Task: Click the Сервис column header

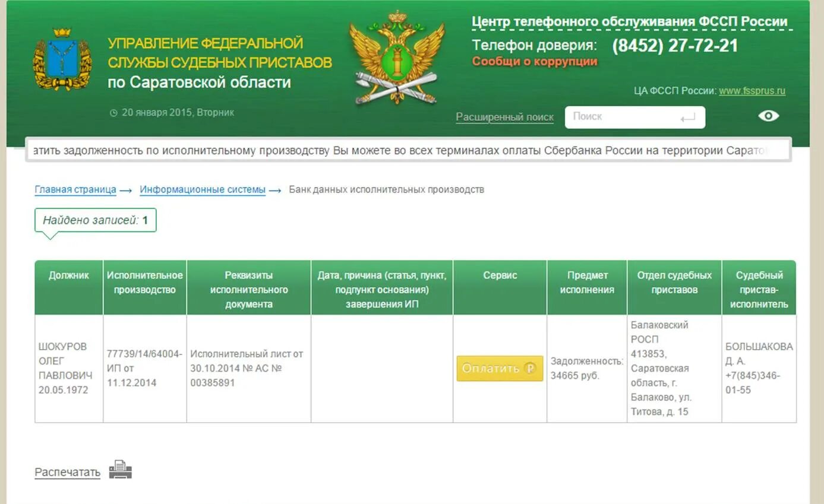Action: (500, 287)
